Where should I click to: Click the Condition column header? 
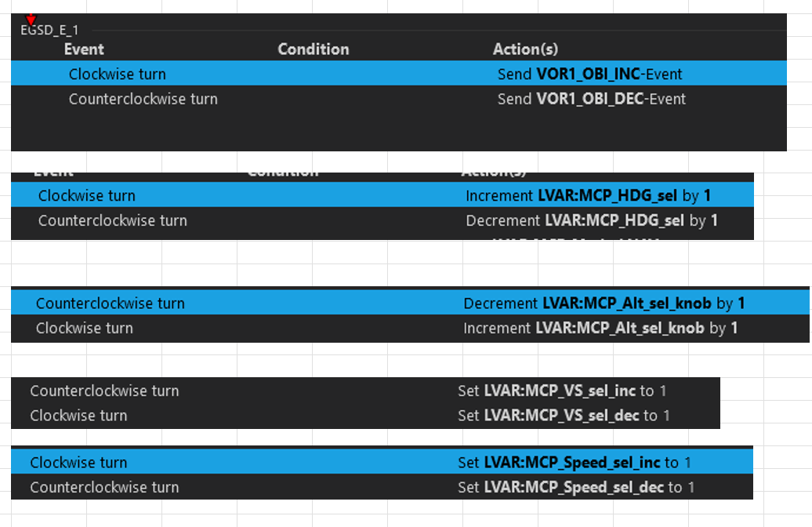[x=314, y=49]
